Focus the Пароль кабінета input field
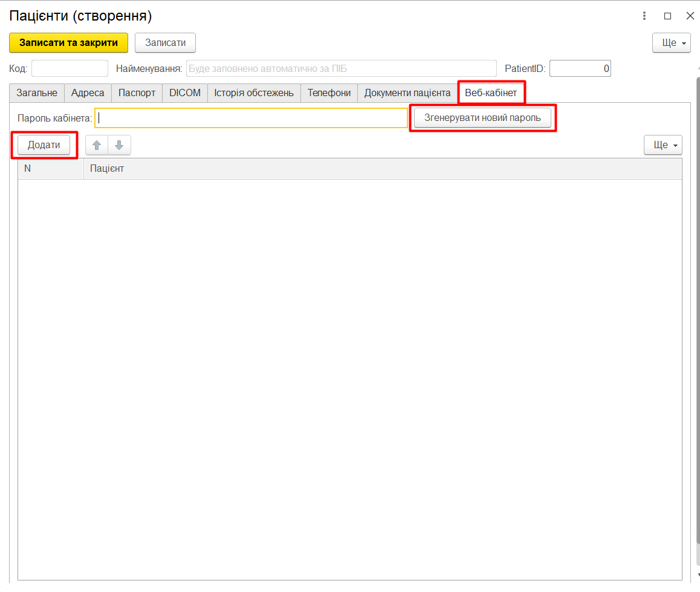 251,119
